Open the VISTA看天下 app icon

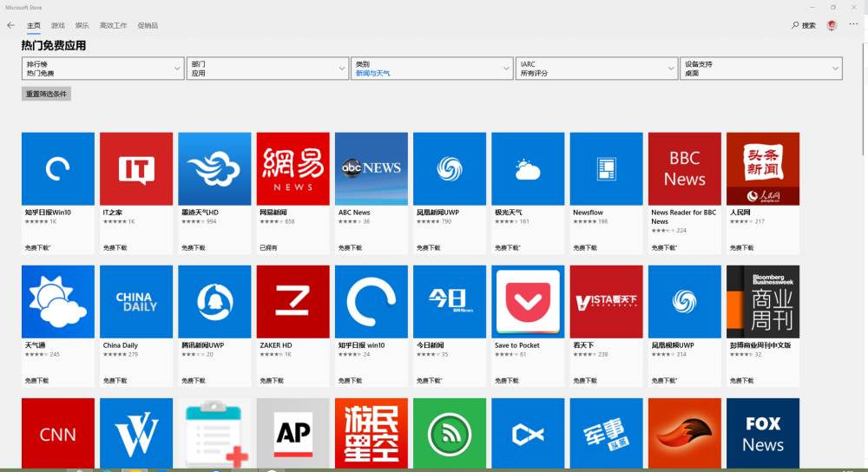click(x=606, y=302)
